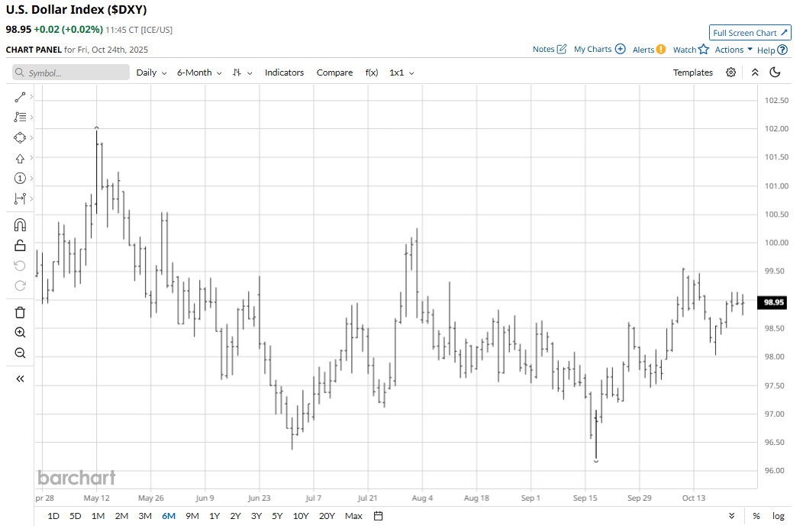
Task: Select the 1D time range
Action: [53, 516]
